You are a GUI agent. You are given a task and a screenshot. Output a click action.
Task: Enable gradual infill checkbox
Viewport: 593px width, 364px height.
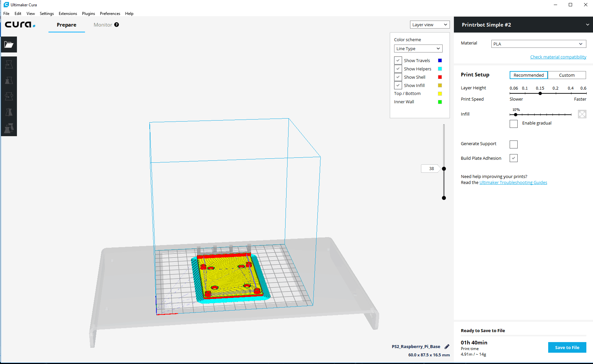(514, 124)
